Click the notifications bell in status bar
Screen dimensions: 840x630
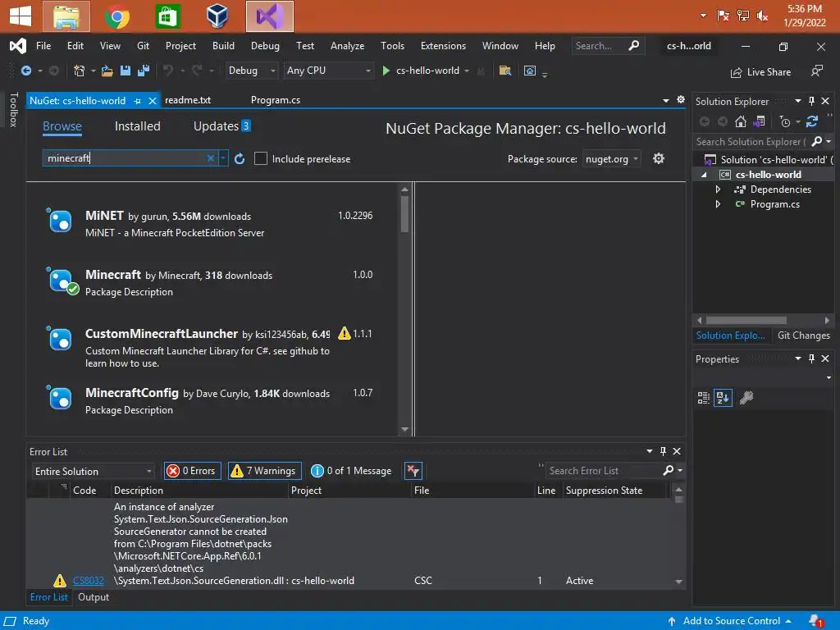[x=815, y=621]
